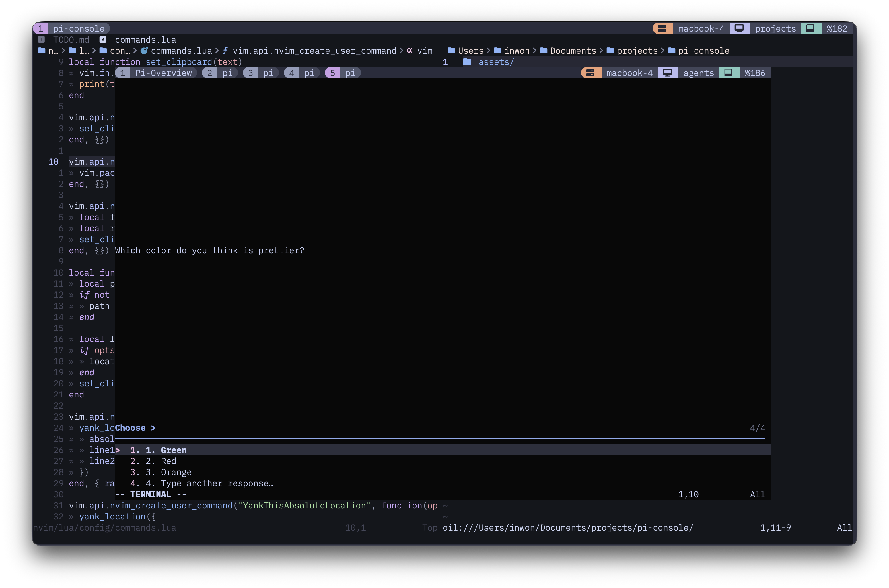Click nvim/lua/config/commands.lua status line path

(105, 528)
